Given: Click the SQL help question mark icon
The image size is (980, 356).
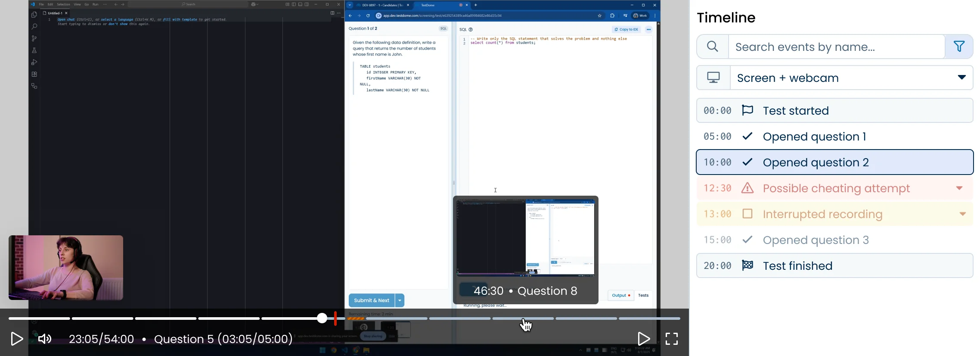Looking at the screenshot, I should point(471,30).
